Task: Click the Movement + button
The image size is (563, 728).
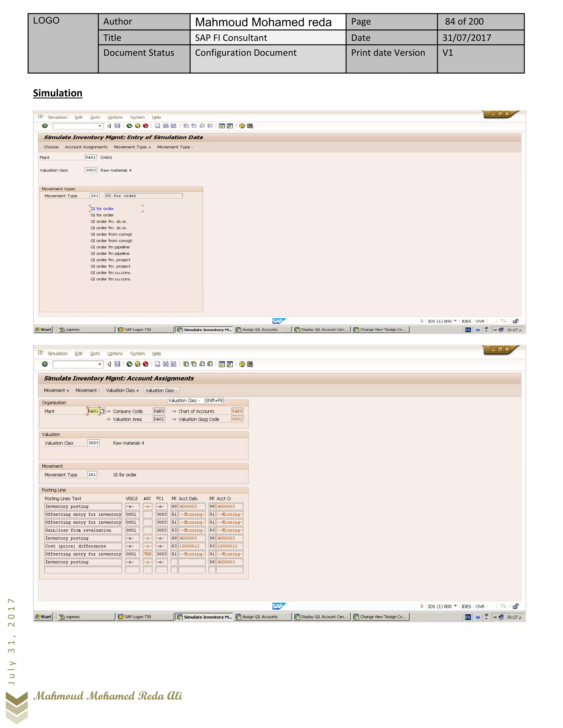Action: pos(56,390)
